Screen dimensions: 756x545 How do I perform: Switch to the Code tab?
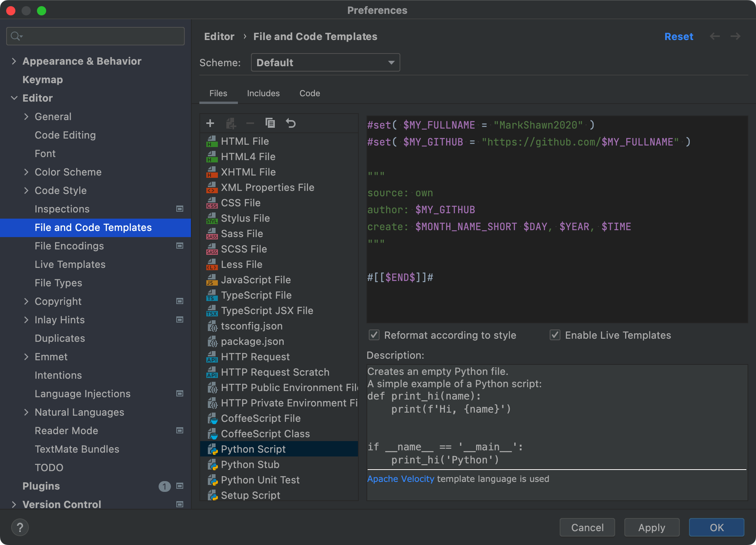click(x=309, y=93)
